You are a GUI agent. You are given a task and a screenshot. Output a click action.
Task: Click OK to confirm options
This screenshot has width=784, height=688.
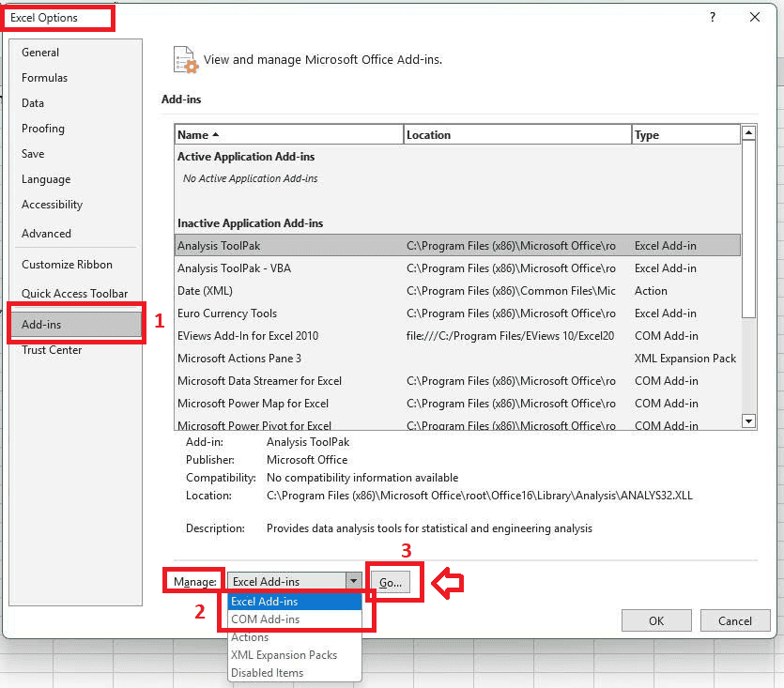click(655, 620)
